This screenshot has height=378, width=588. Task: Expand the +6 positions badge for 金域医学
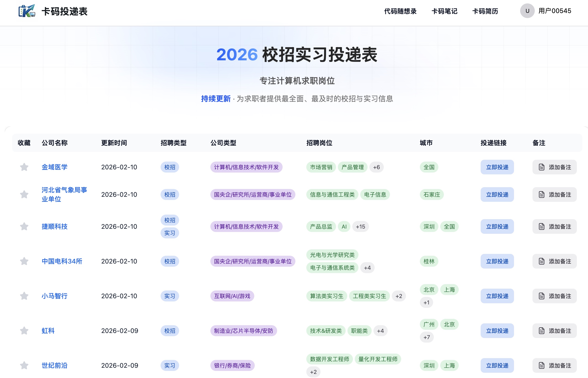click(x=376, y=167)
